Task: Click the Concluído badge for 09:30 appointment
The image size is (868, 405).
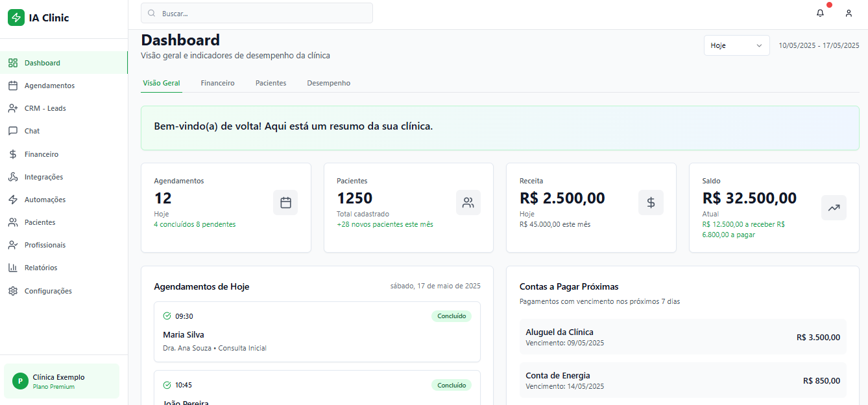Action: point(452,316)
